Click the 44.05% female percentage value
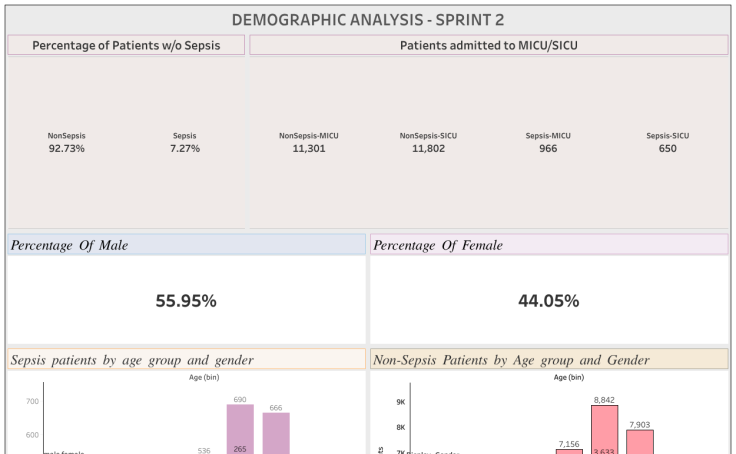The width and height of the screenshot is (736, 454). [x=549, y=301]
